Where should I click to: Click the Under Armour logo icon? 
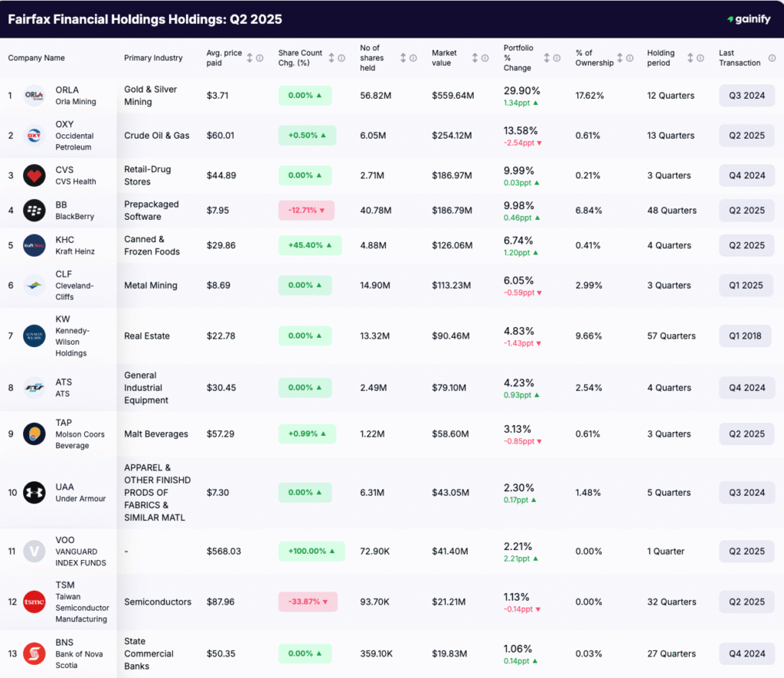coord(34,493)
